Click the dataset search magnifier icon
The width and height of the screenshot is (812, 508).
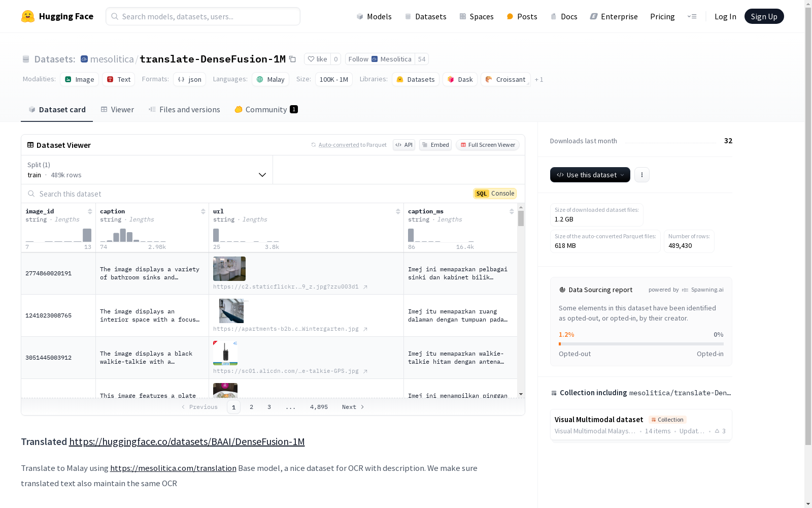click(x=31, y=194)
